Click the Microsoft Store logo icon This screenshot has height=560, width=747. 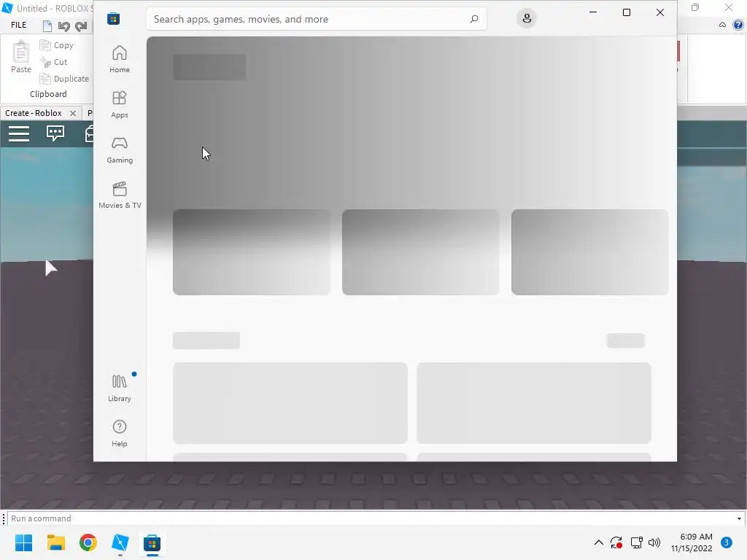pyautogui.click(x=113, y=19)
